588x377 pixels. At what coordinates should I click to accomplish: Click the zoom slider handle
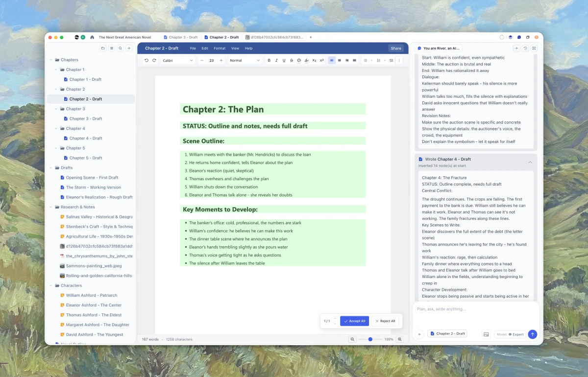pos(370,339)
